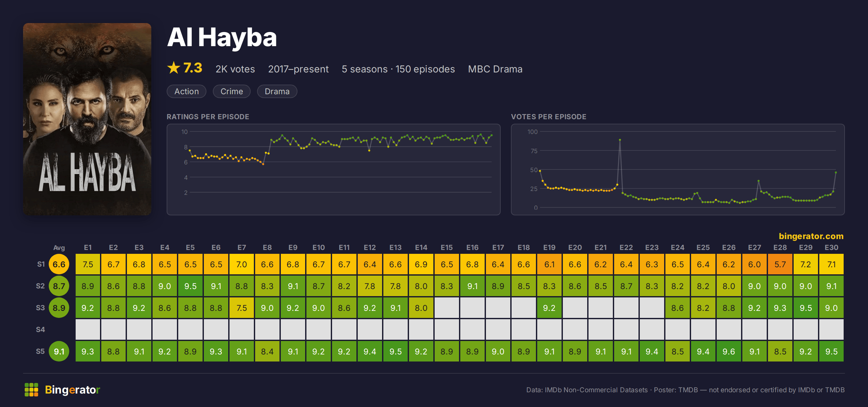Click the S3 average 8.9 circle
Image resolution: width=868 pixels, height=407 pixels.
pos(59,308)
